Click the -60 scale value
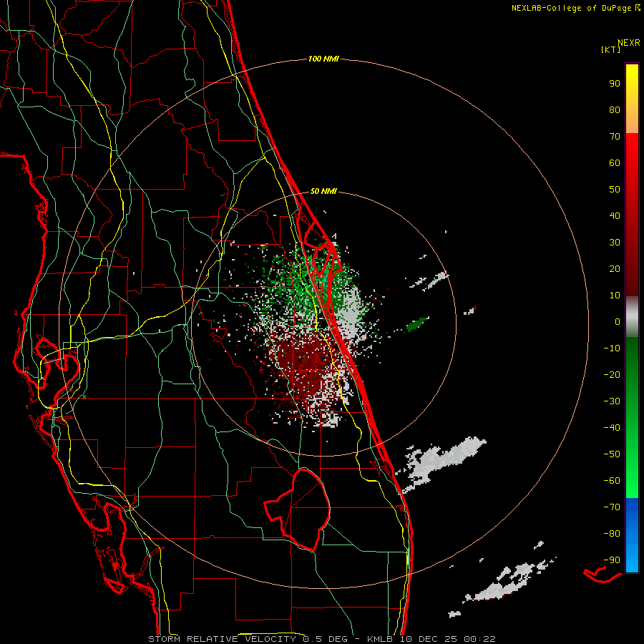The image size is (644, 644). pos(612,481)
